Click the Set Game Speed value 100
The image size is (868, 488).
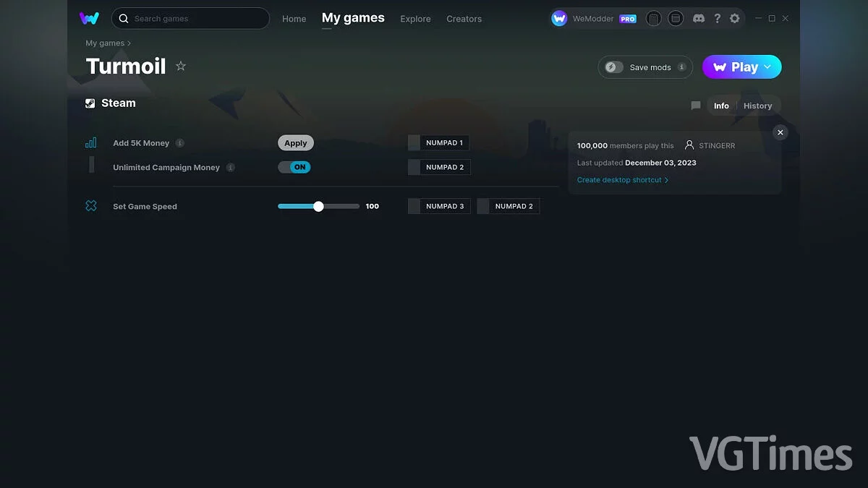[x=372, y=206]
